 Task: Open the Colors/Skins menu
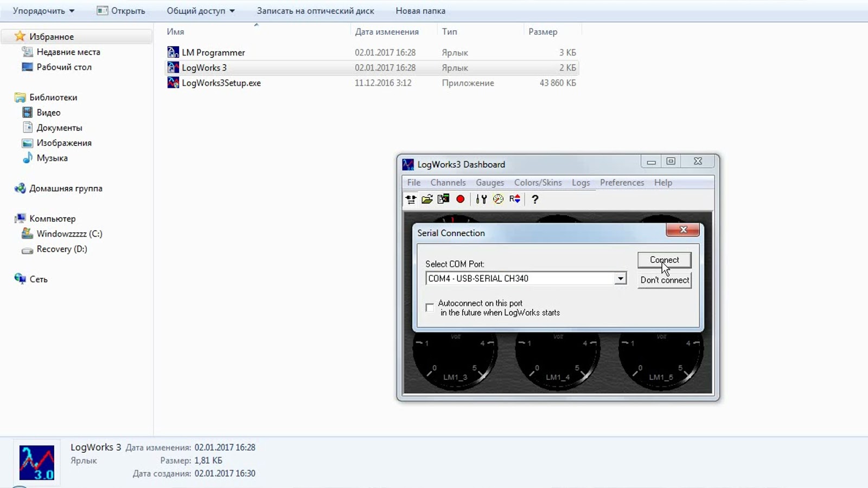point(538,183)
